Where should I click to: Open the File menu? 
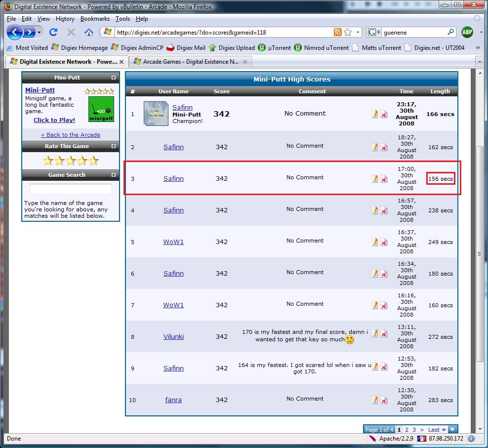click(11, 19)
